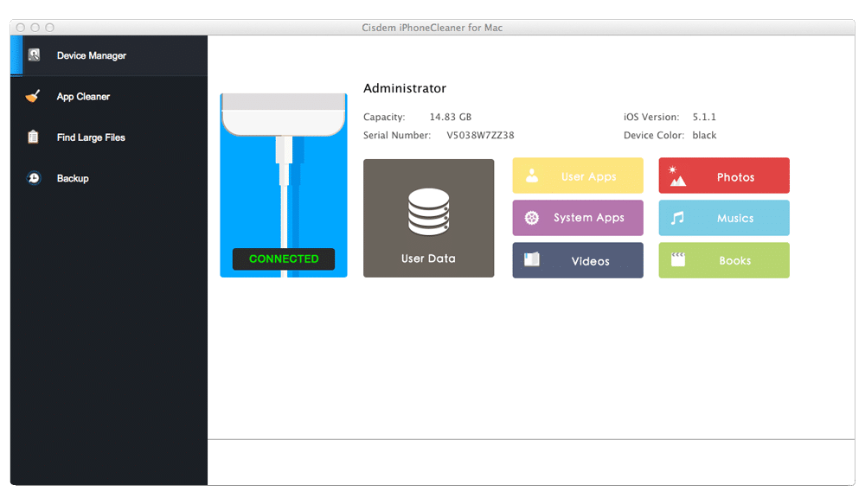865x504 pixels.
Task: Click the person icon on User Apps
Action: 532,175
